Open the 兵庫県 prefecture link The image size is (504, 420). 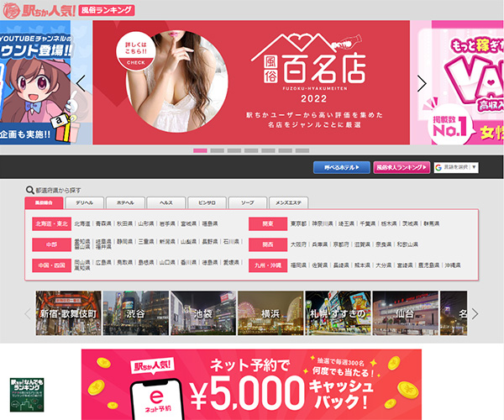coord(320,244)
